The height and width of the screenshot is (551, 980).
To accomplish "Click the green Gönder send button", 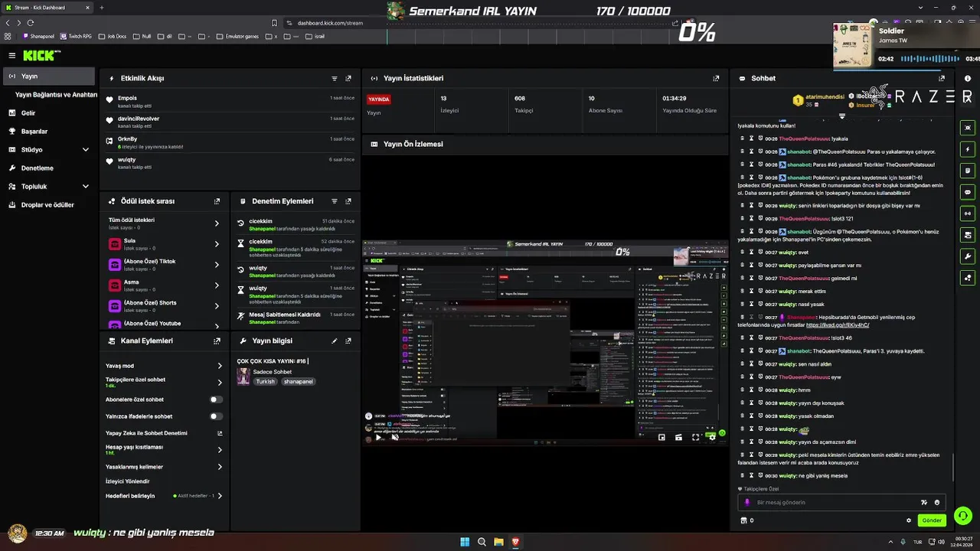I will [x=932, y=520].
